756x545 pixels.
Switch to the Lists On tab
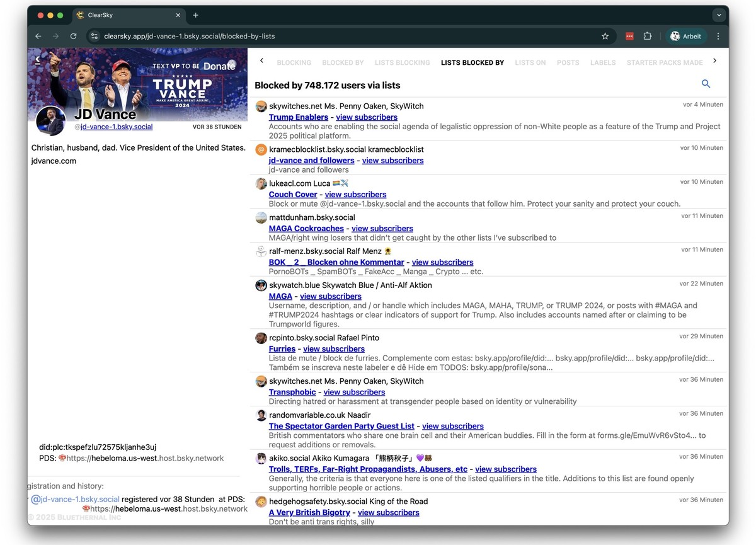pos(530,63)
